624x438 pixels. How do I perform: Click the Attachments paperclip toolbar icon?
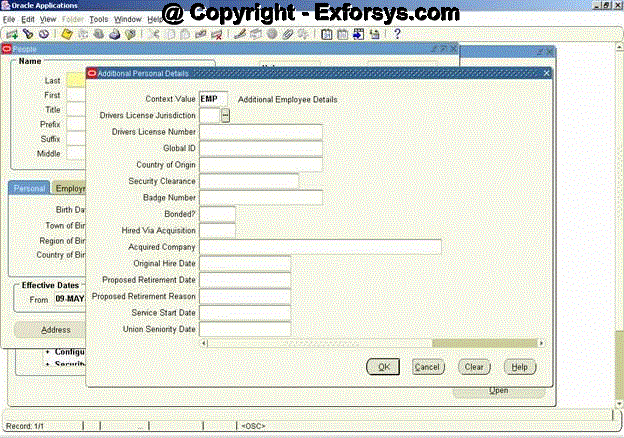coord(287,33)
